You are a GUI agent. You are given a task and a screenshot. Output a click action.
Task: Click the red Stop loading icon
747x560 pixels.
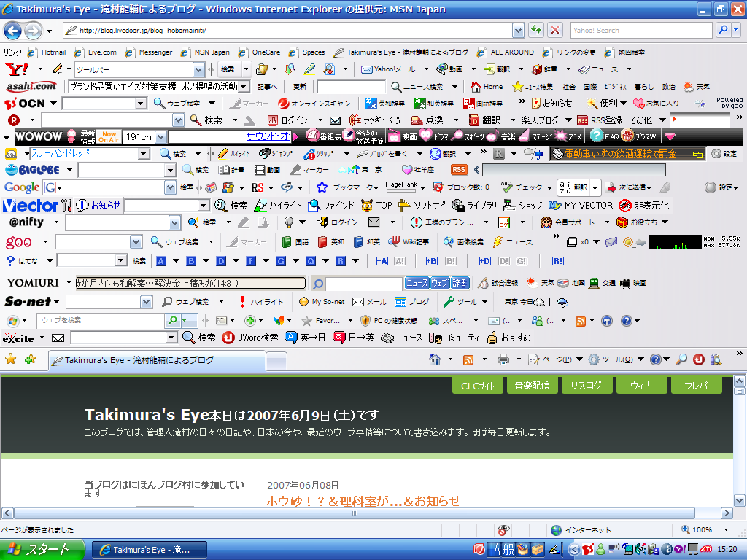coord(555,31)
